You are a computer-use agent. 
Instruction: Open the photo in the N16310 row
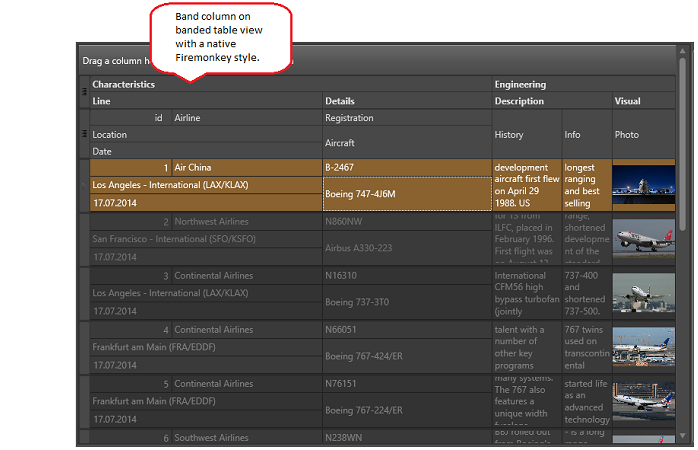pos(644,293)
